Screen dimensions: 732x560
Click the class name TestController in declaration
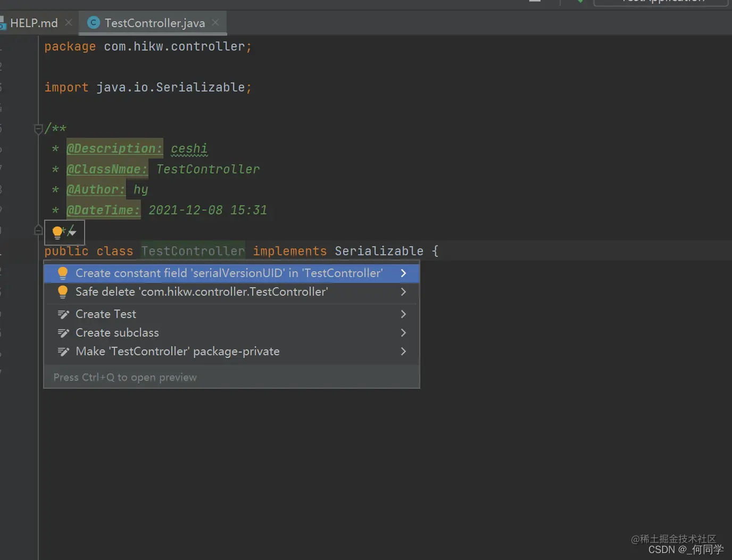click(193, 250)
